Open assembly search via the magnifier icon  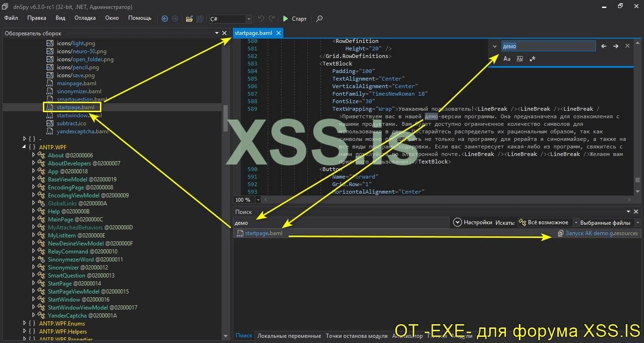[x=319, y=19]
